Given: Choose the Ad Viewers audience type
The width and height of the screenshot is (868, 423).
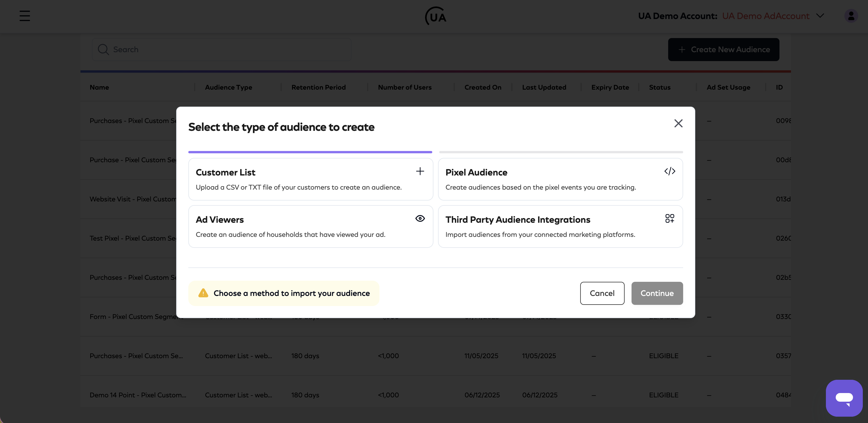Looking at the screenshot, I should [311, 226].
